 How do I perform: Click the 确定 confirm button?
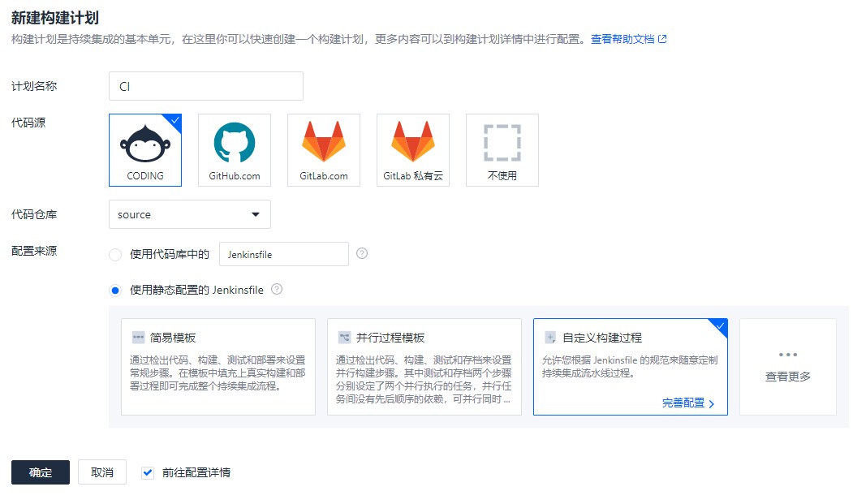pyautogui.click(x=41, y=472)
